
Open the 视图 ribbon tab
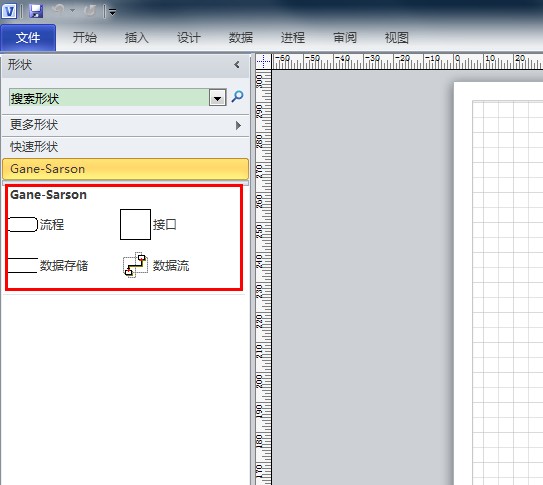(x=397, y=37)
